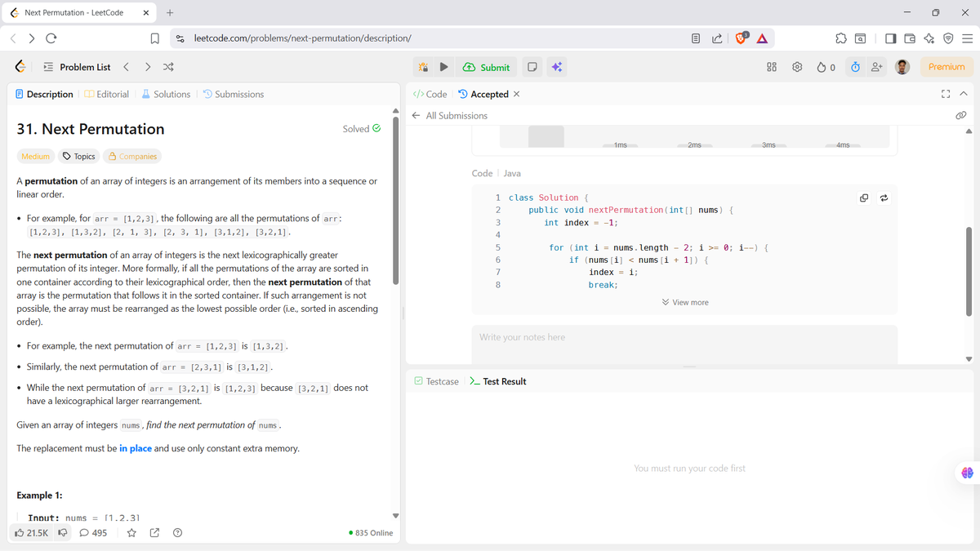The height and width of the screenshot is (551, 980).
Task: Close the Accepted submission tab
Action: 516,95
